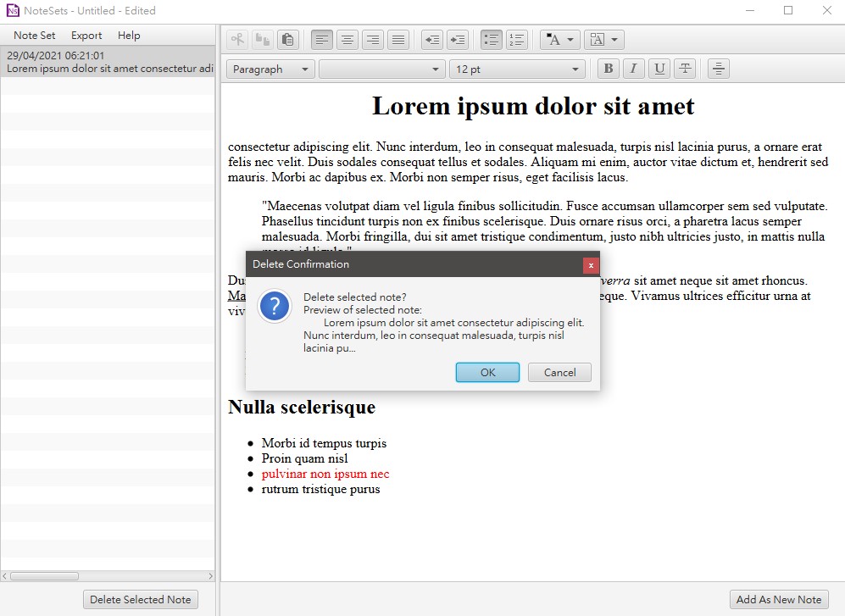Image resolution: width=845 pixels, height=616 pixels.
Task: Toggle strikethrough formatting
Action: [685, 69]
